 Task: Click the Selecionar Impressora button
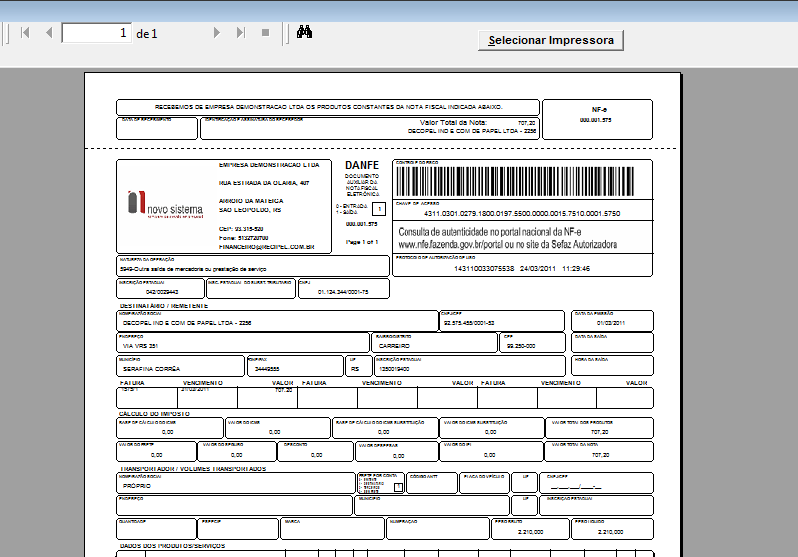pos(551,40)
